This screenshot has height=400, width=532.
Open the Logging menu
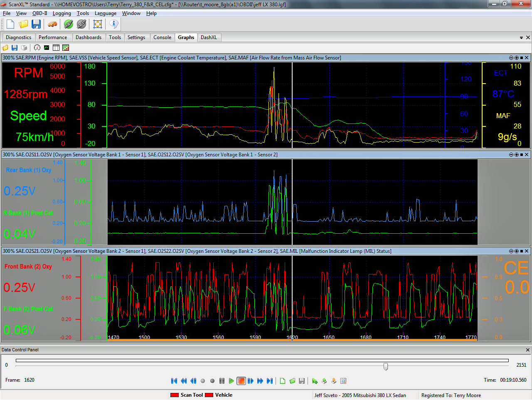click(62, 13)
